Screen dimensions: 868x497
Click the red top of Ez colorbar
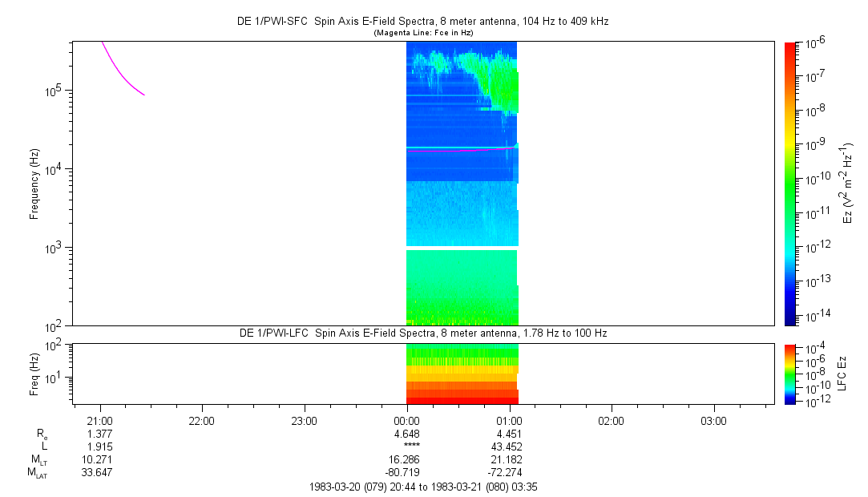click(x=790, y=46)
